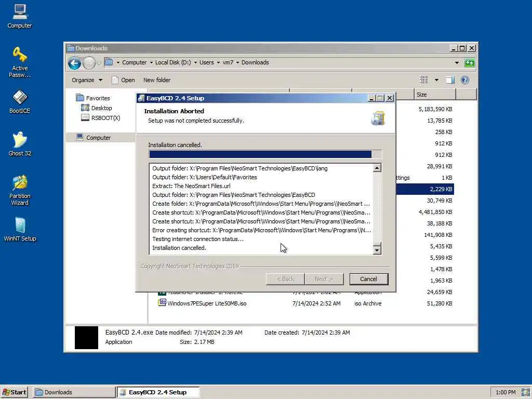Click the EasyBCD file thumbnail in details pane
532x399 pixels.
[86, 338]
